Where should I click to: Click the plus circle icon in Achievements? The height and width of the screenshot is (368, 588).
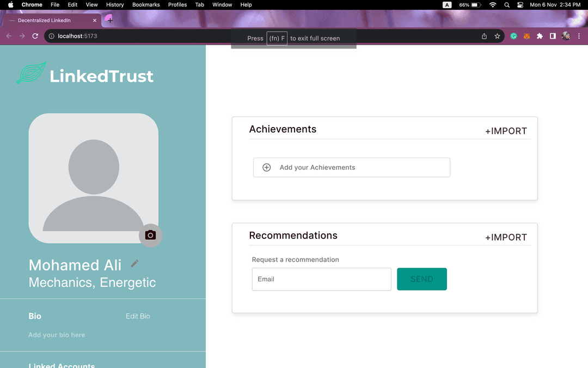(267, 167)
